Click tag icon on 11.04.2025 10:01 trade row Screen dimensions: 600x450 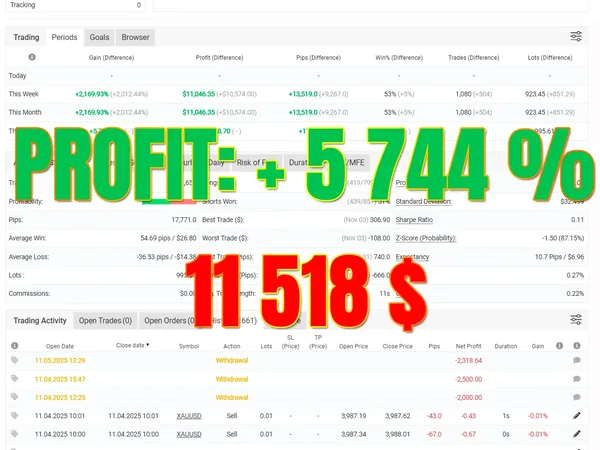[15, 415]
